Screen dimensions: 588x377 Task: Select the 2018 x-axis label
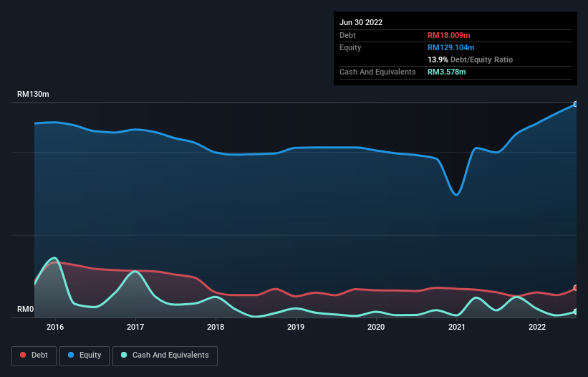pos(216,327)
